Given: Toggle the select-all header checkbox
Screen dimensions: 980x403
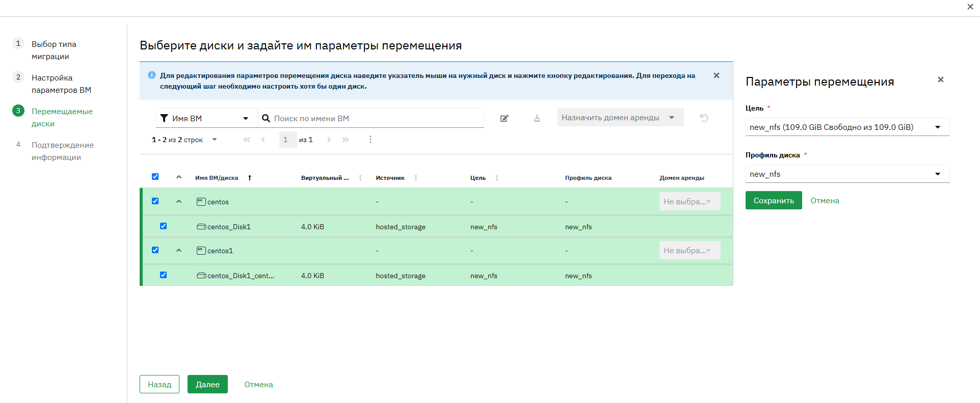Looking at the screenshot, I should [155, 177].
